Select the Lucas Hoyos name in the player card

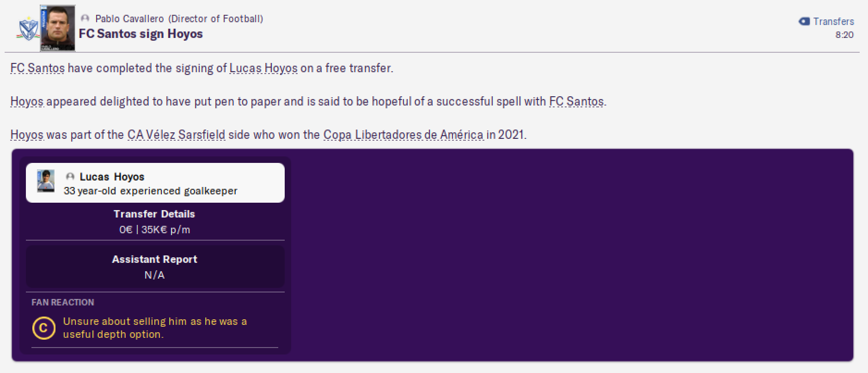pos(112,176)
